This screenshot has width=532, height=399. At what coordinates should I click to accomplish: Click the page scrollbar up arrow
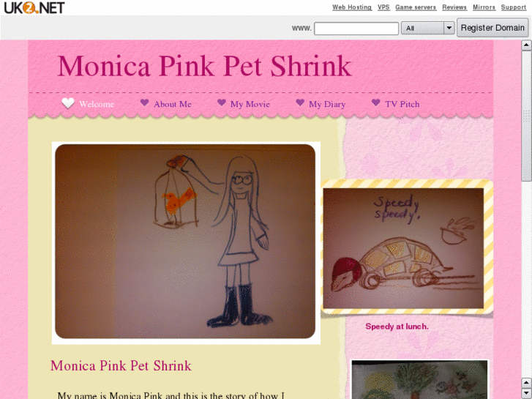coord(526,45)
